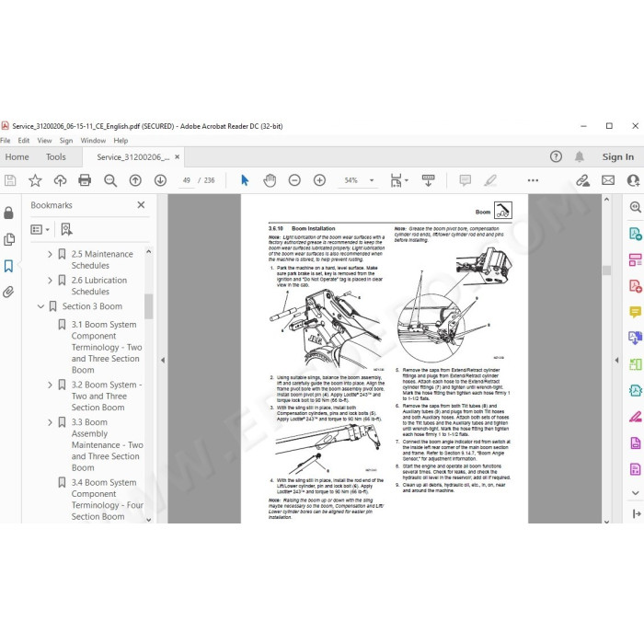Find current bookmark icon

(x=66, y=229)
